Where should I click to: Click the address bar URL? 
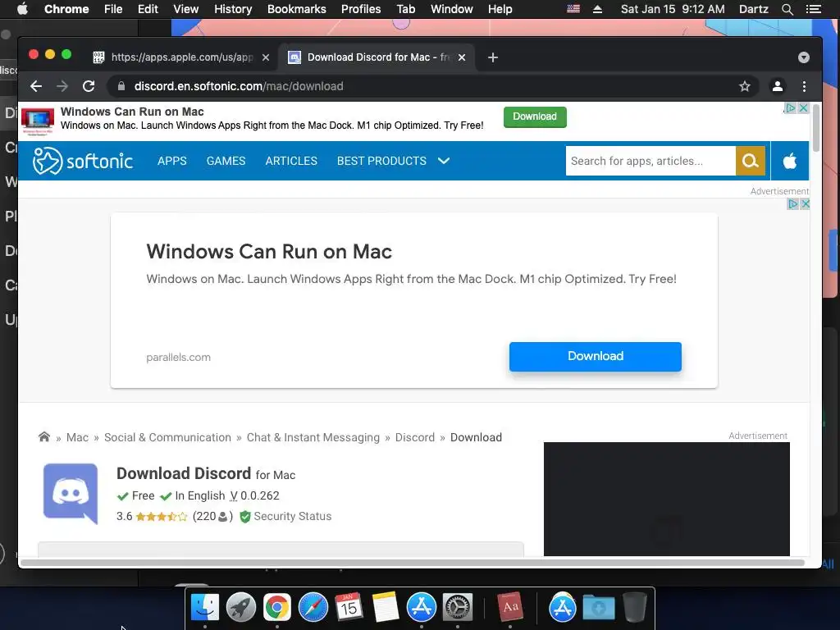coord(239,86)
